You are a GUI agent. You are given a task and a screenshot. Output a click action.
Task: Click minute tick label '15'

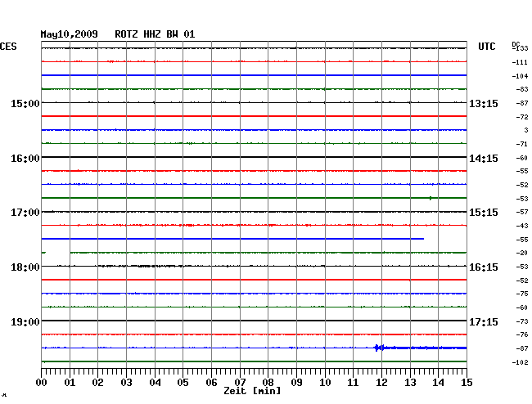467,383
